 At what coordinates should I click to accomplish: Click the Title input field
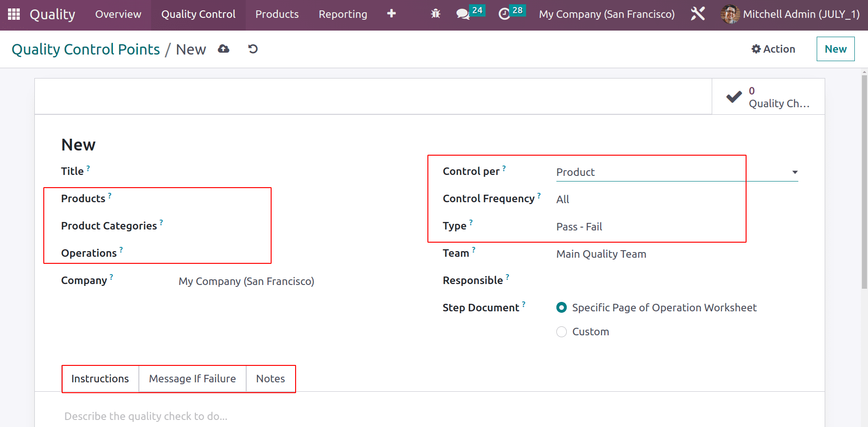(x=245, y=172)
